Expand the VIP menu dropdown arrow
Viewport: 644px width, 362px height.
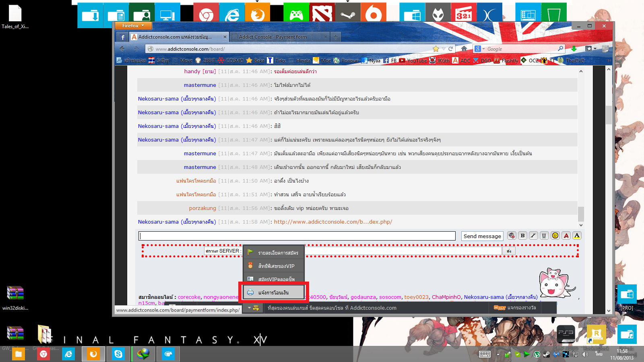(249, 308)
